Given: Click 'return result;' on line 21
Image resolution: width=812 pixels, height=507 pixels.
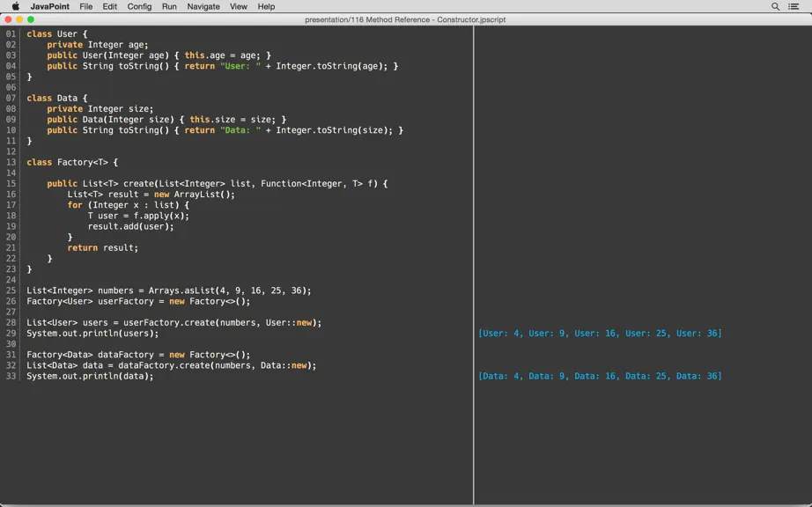Looking at the screenshot, I should (102, 248).
